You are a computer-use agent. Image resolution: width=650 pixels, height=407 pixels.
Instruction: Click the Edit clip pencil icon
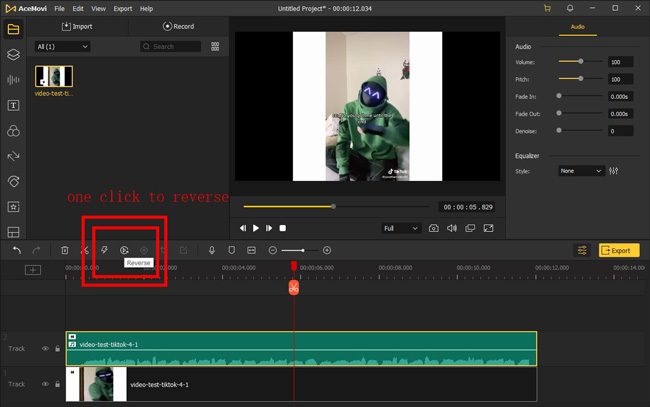click(x=183, y=250)
